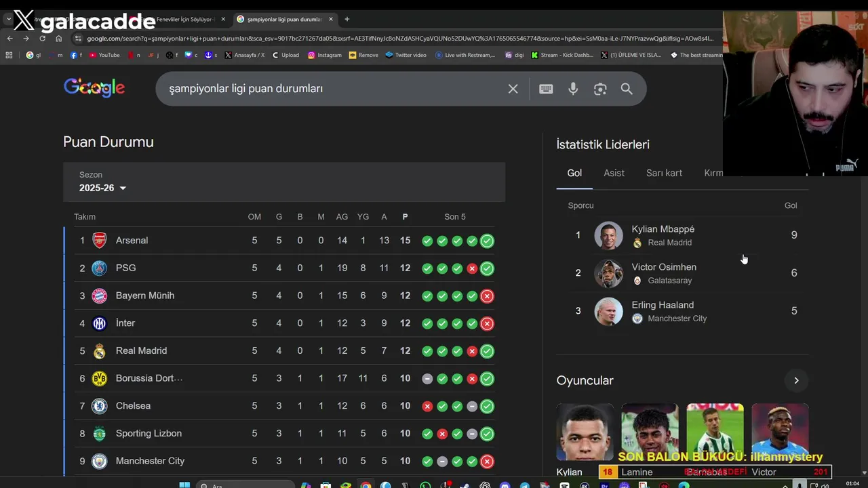
Task: Close the şampiyonlar ligi puan durumları tab
Action: (x=331, y=19)
